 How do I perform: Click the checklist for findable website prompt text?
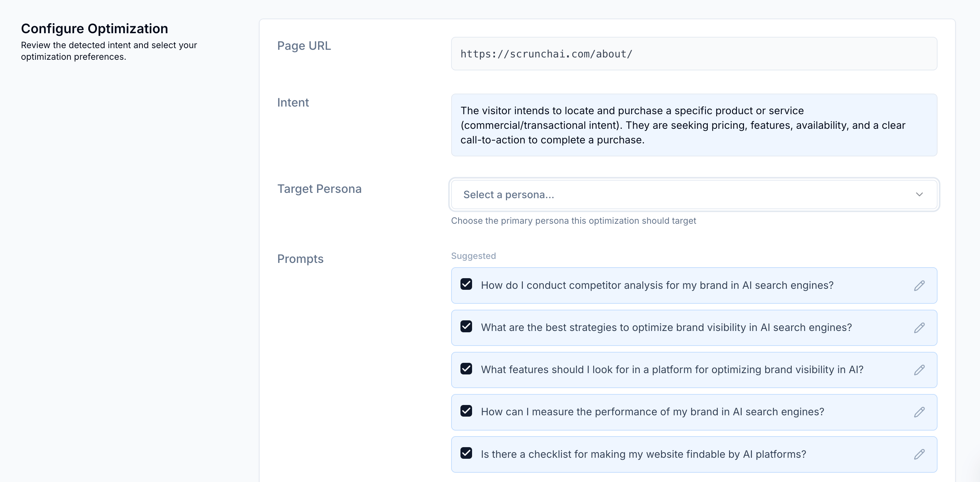coord(643,454)
